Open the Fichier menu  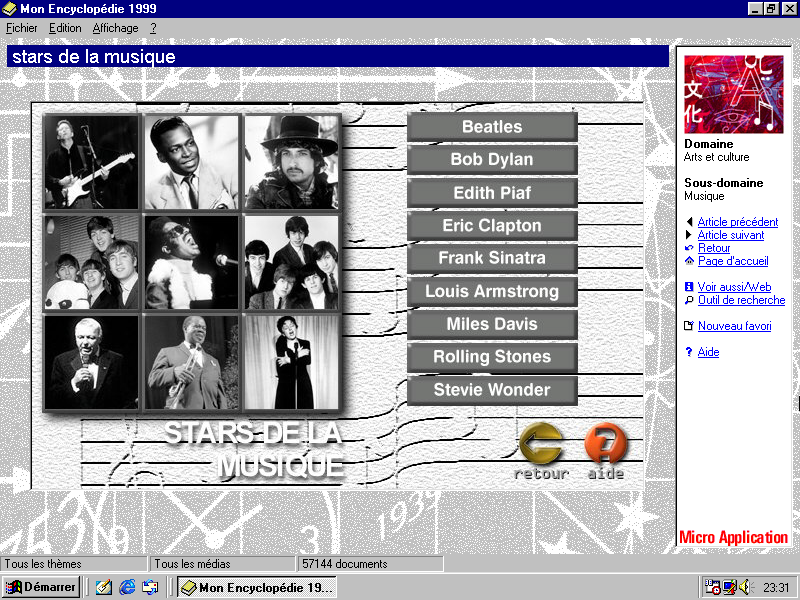[21, 28]
